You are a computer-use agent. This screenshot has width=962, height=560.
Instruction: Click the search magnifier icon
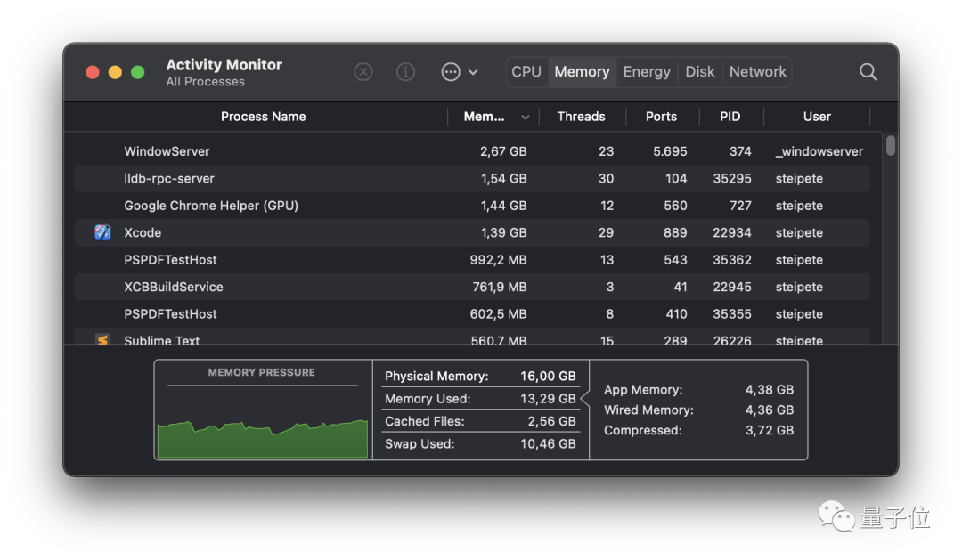tap(868, 72)
